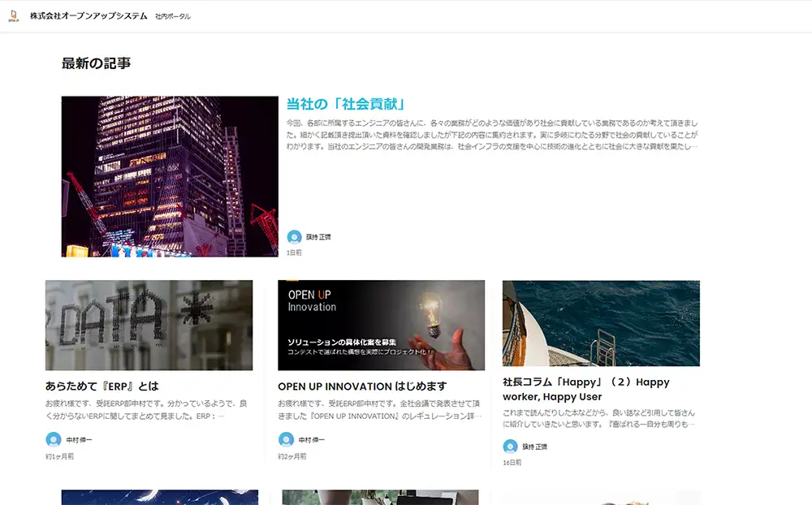Click the author avatar under the OPEN UP INNOVATION article

286,440
